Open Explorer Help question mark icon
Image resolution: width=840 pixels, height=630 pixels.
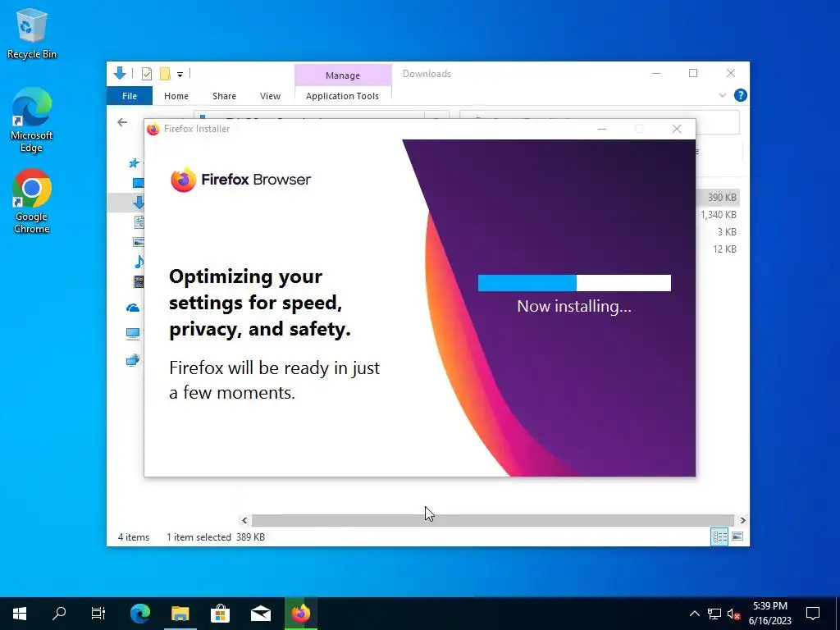tap(741, 95)
